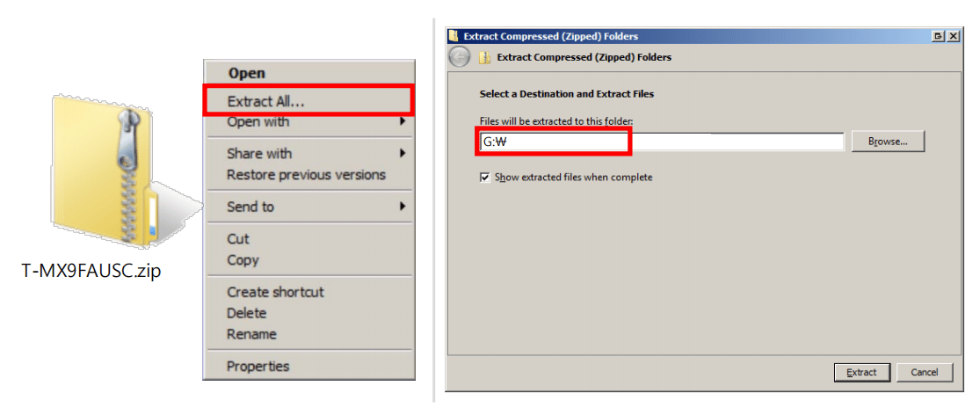This screenshot has height=415, width=980.
Task: Open the Browse button for destination
Action: pos(888,142)
